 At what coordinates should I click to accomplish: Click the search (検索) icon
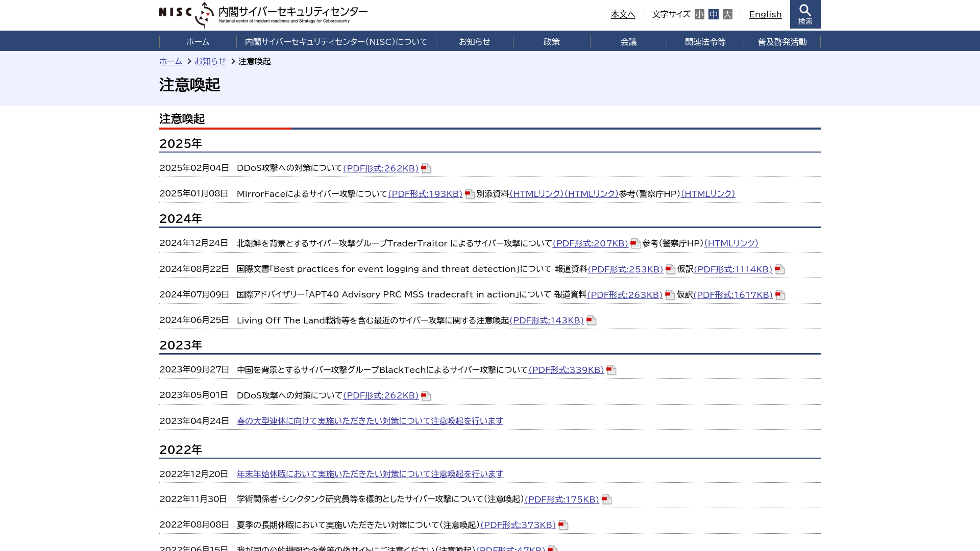805,14
